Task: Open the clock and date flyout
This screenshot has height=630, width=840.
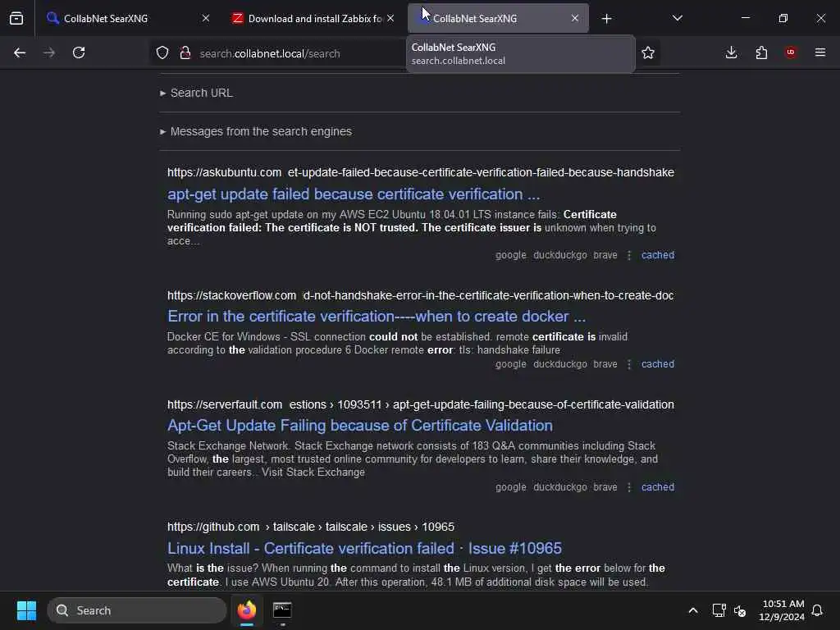Action: [x=782, y=610]
